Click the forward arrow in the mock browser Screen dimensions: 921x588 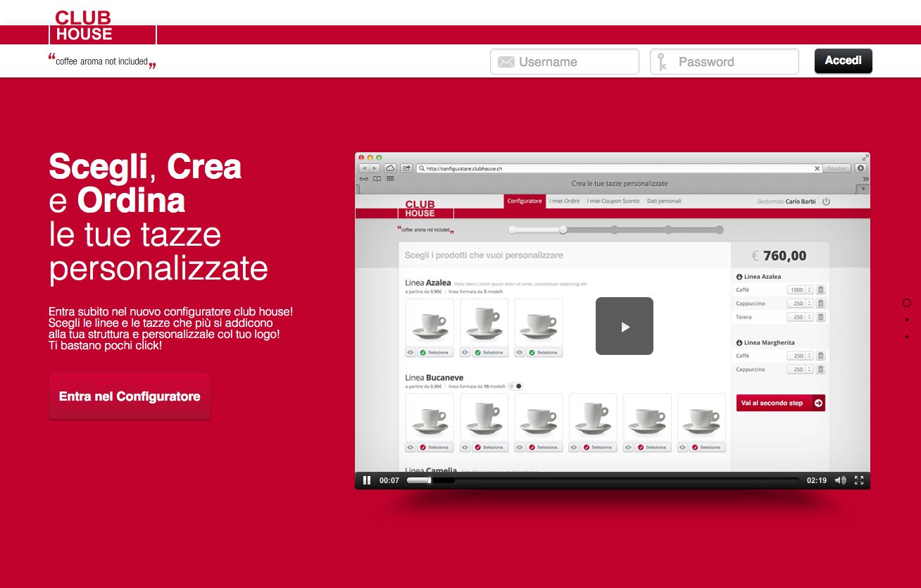coord(375,168)
